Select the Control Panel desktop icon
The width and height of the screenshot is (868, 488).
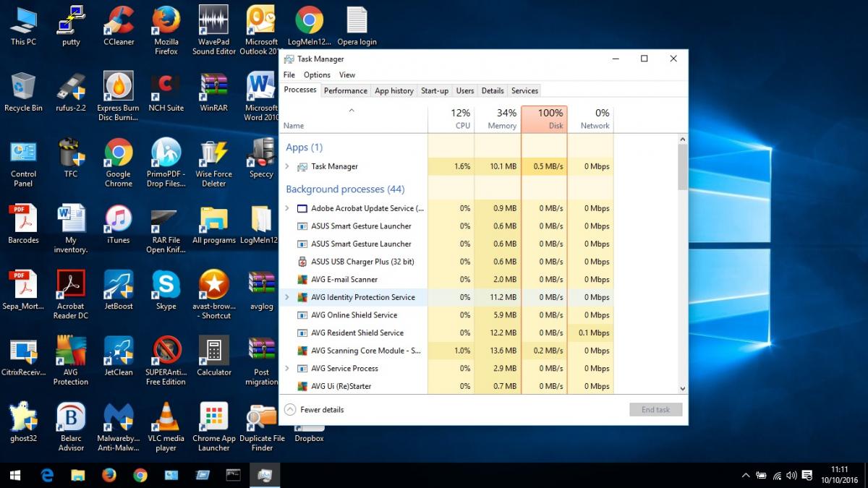(23, 163)
